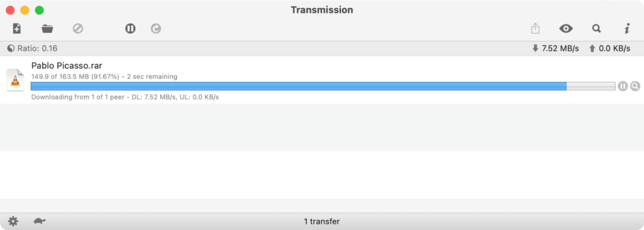The height and width of the screenshot is (230, 644).
Task: Pause the Pablo Picasso.rar transfer
Action: 623,86
